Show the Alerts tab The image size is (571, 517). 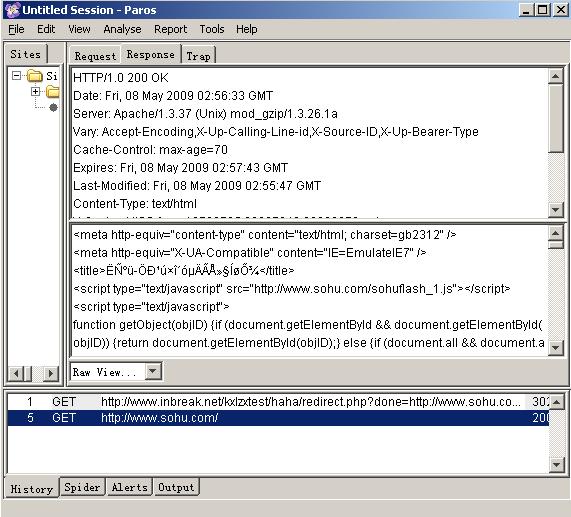click(x=130, y=487)
